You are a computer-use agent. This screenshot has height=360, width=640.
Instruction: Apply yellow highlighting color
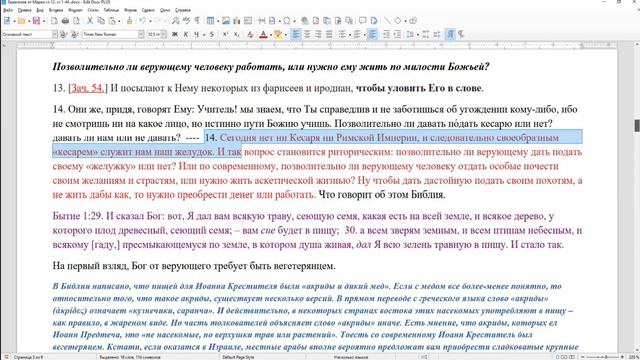point(278,35)
